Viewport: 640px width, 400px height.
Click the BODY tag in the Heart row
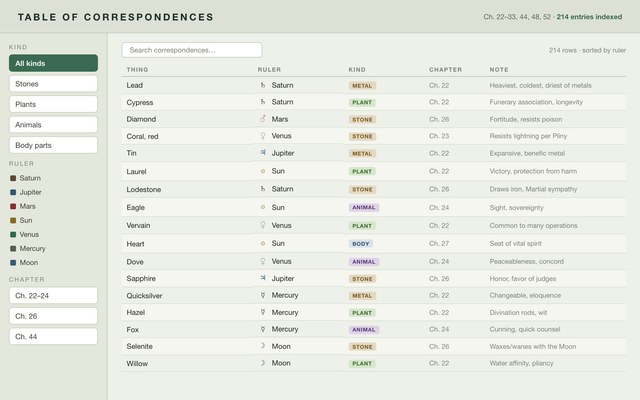pos(360,244)
